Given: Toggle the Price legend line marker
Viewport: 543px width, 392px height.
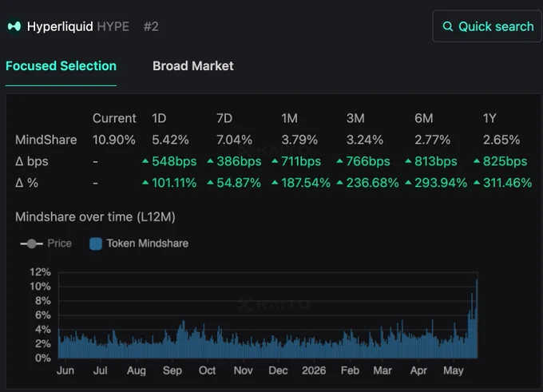Looking at the screenshot, I should point(31,244).
